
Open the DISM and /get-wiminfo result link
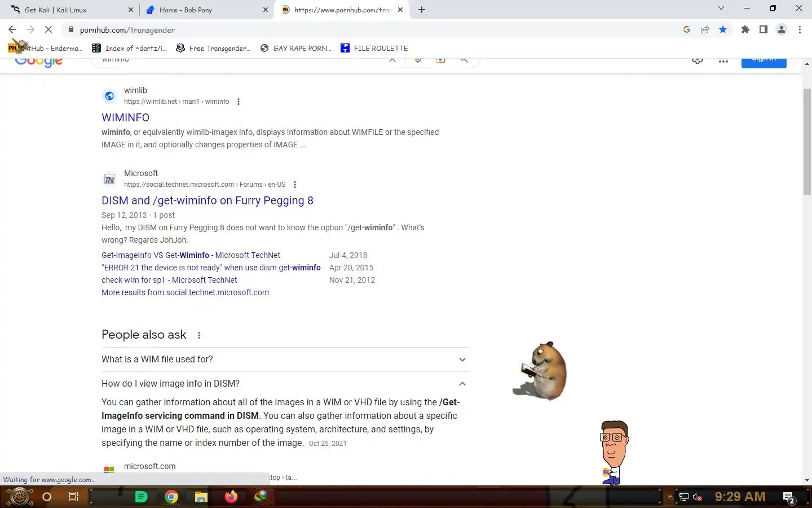point(208,200)
